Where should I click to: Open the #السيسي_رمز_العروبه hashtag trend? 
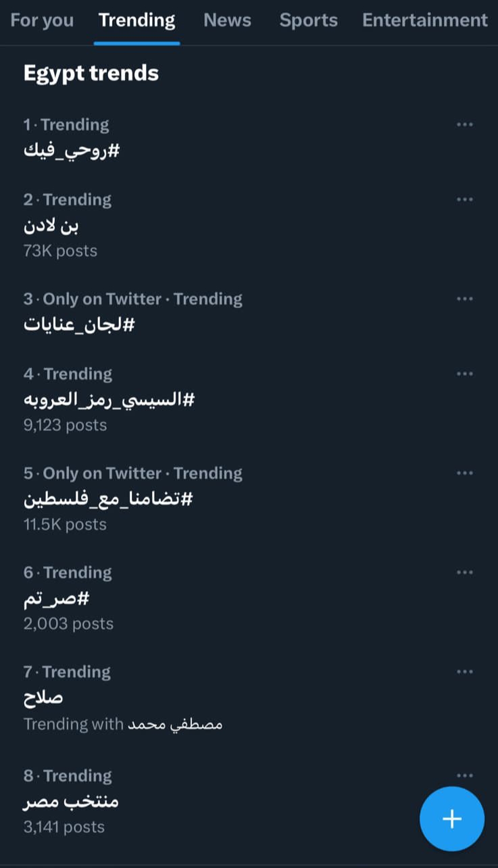(x=109, y=399)
